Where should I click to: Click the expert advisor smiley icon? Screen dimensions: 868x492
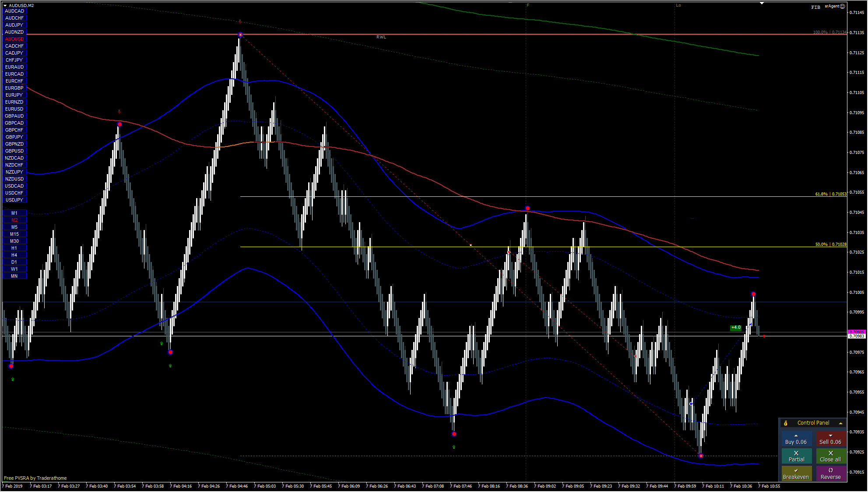coord(843,6)
